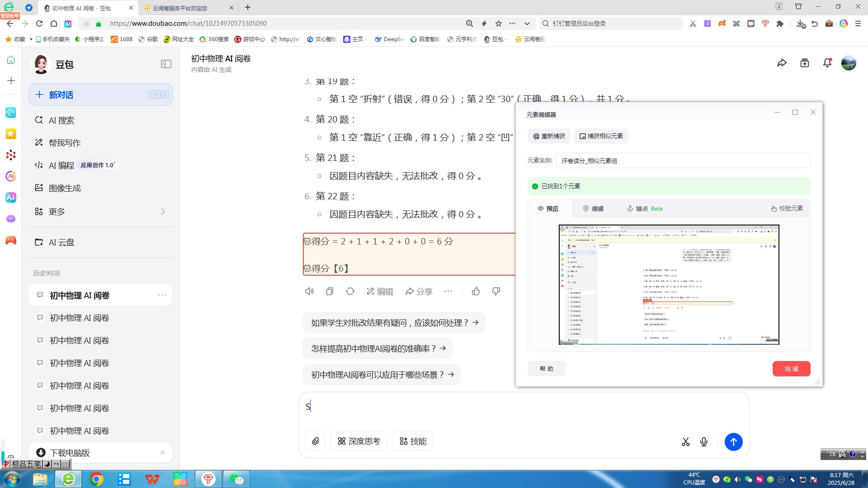Click the attachment paperclip icon

tap(315, 441)
